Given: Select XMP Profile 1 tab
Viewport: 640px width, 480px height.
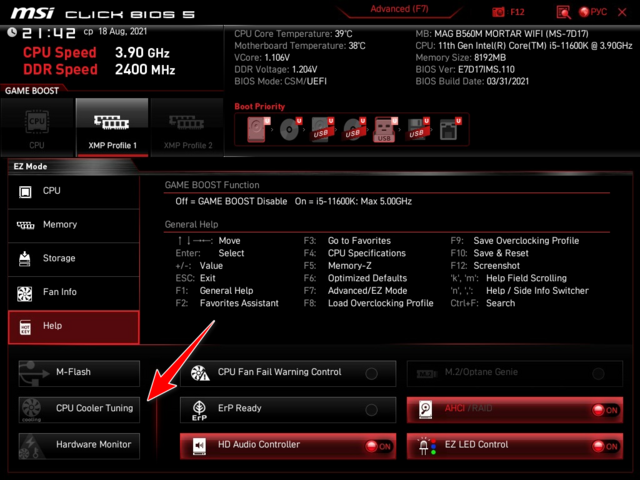Looking at the screenshot, I should [111, 127].
